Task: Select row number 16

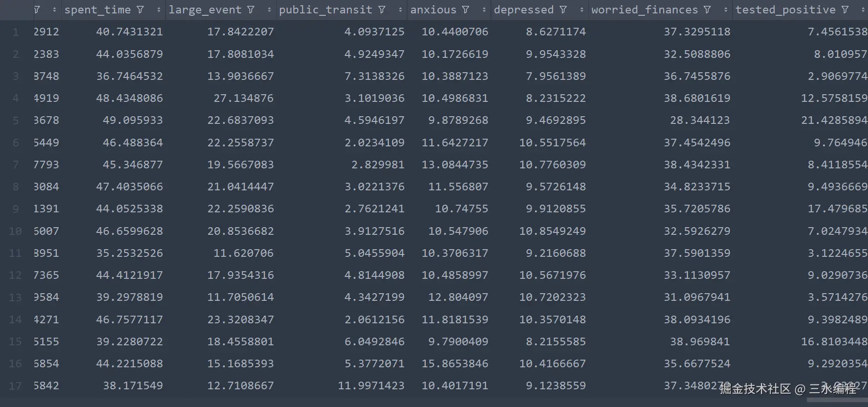Action: [x=15, y=363]
